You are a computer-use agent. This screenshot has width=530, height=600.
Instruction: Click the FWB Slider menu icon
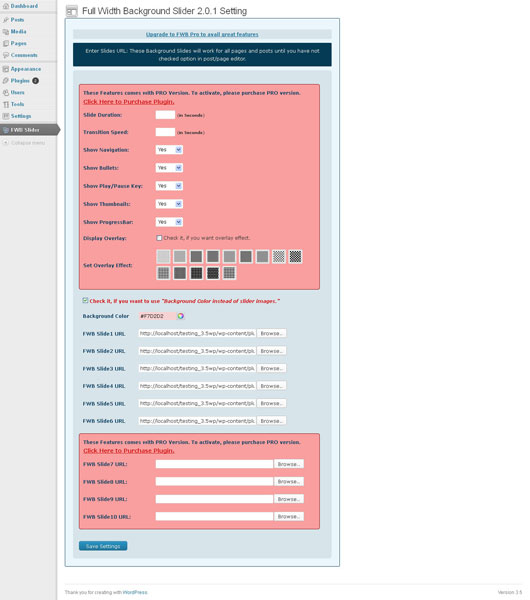6,130
